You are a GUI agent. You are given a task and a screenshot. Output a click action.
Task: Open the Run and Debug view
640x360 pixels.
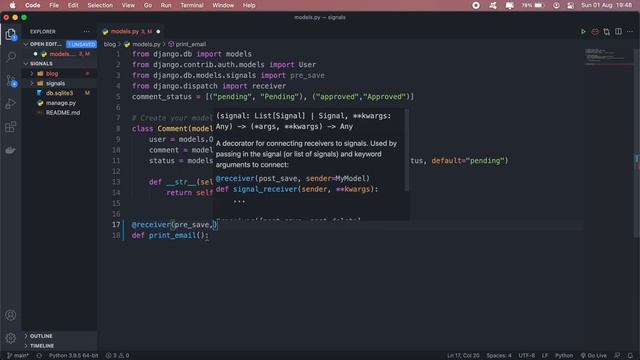pos(11,104)
